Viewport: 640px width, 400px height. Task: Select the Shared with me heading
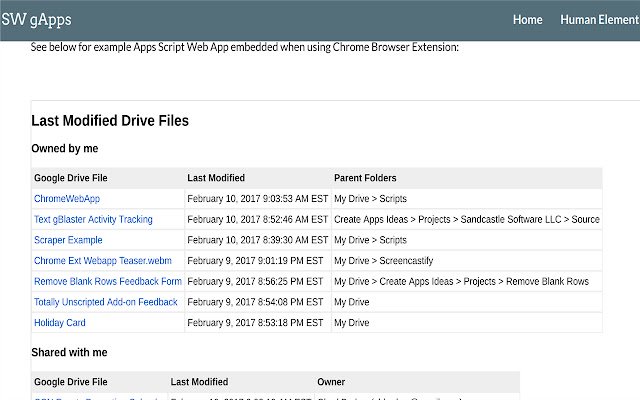coord(69,352)
